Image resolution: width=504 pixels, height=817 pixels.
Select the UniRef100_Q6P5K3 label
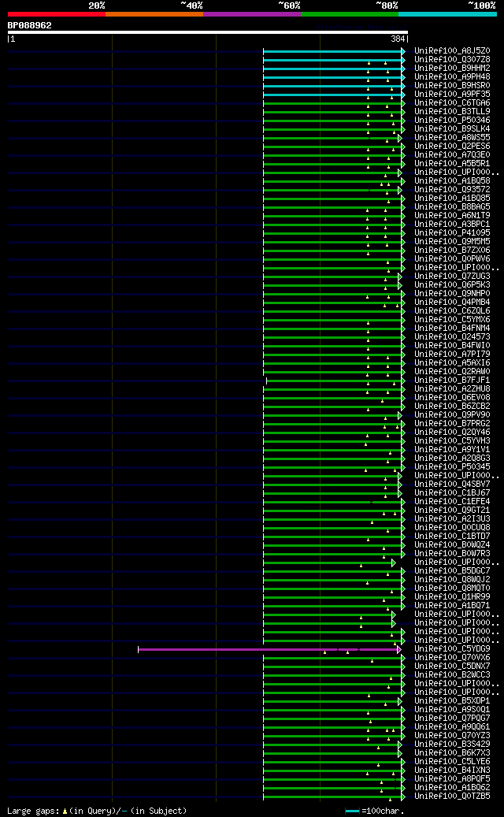pos(452,284)
